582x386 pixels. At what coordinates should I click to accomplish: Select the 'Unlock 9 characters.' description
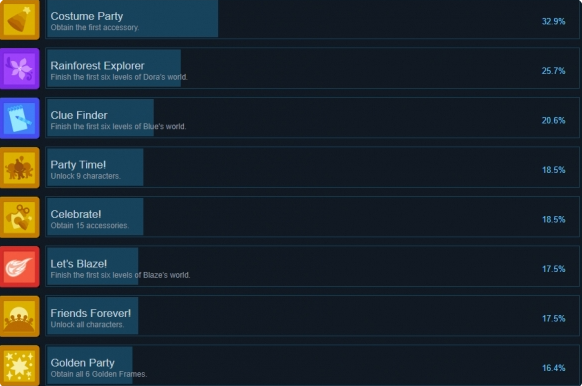coord(85,176)
